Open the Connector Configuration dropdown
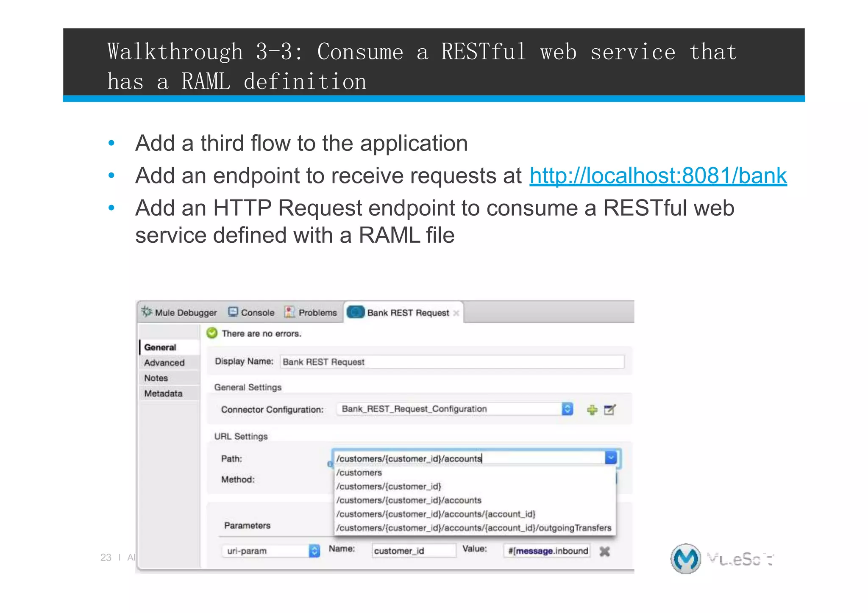Viewport: 868px width, 613px height. [455, 409]
